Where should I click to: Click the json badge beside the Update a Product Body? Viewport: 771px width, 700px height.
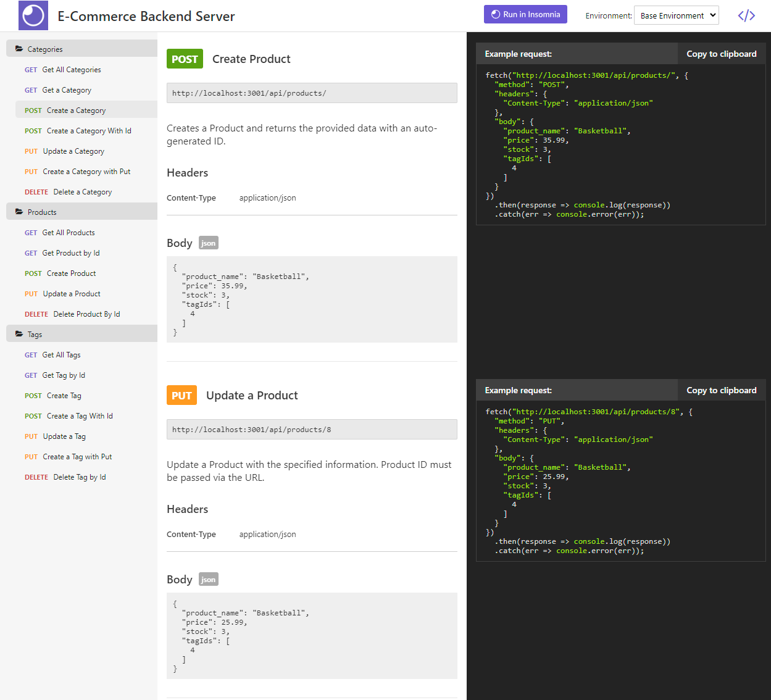pos(209,579)
